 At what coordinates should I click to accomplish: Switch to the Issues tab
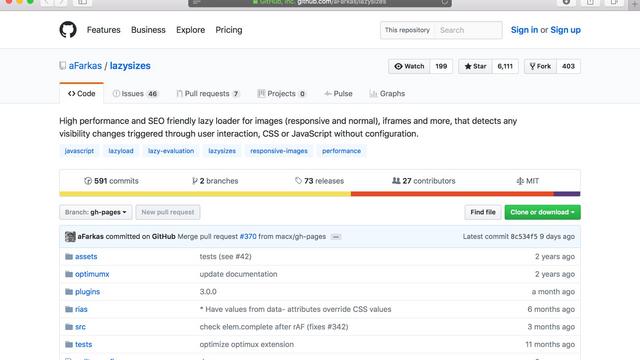pyautogui.click(x=135, y=93)
